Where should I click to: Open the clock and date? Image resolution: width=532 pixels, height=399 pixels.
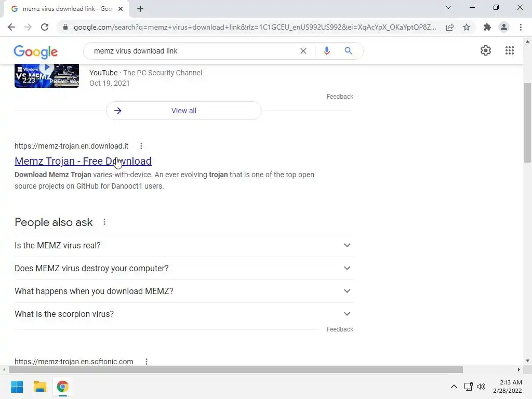[508, 387]
